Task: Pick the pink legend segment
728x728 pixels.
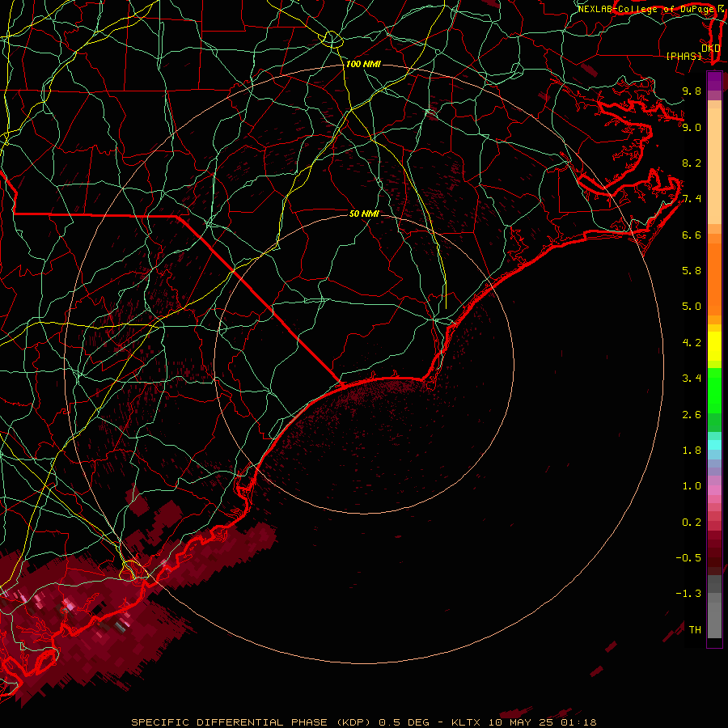Action: pos(714,490)
